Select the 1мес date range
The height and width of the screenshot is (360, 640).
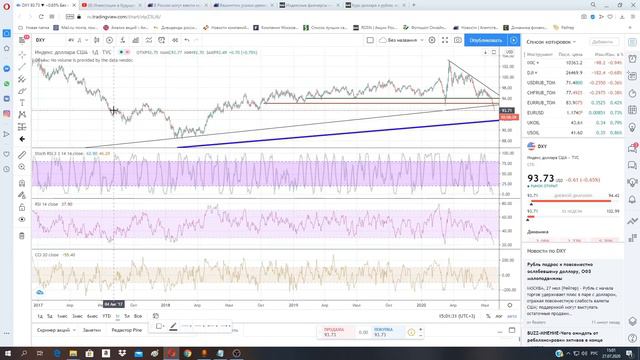pos(62,316)
